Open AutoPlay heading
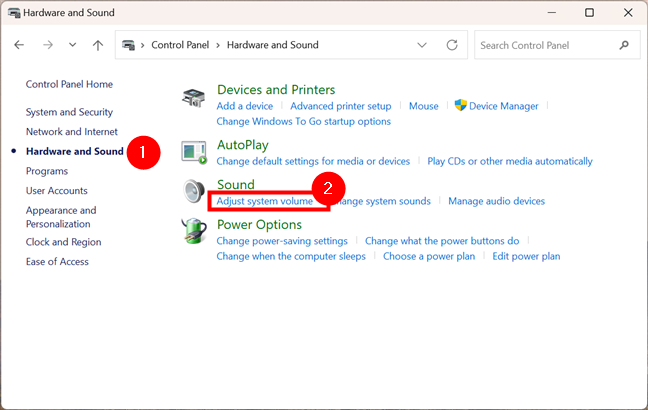This screenshot has width=648, height=410. (x=243, y=145)
